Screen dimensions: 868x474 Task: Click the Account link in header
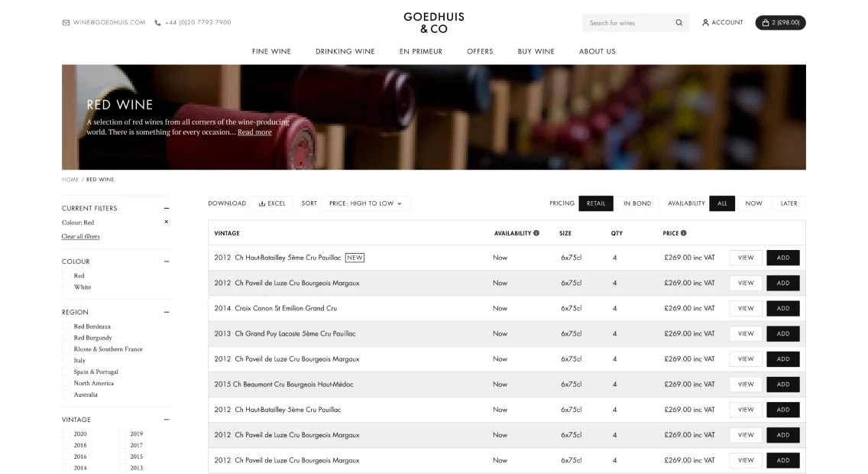pos(722,23)
